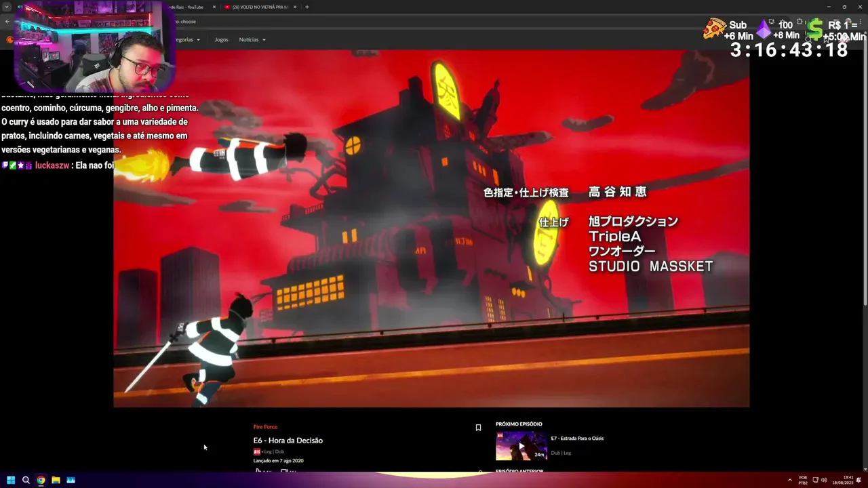Screen dimensions: 868x488
Task: Expand the Categorias dropdown menu
Action: (188, 39)
